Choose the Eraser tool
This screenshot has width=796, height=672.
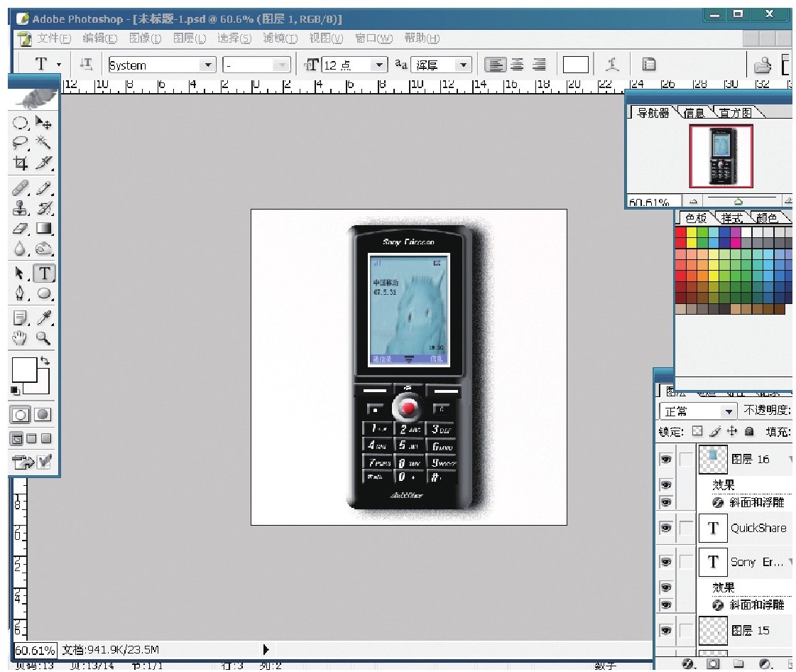(21, 229)
